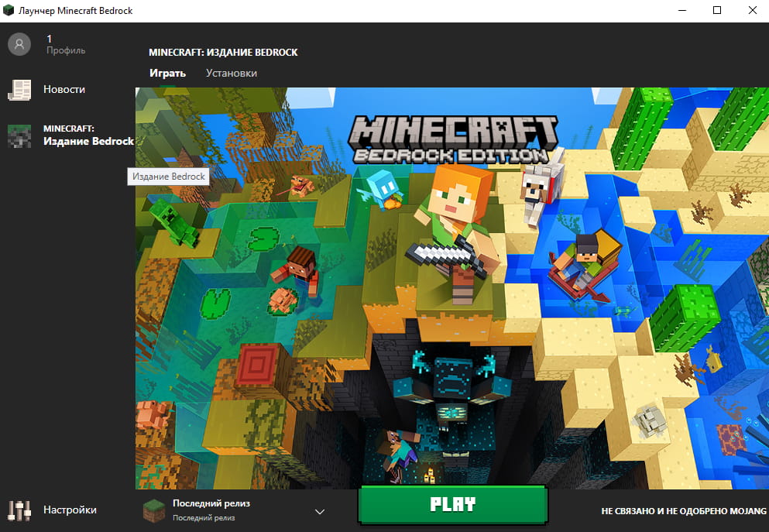The height and width of the screenshot is (532, 769).
Task: Switch to the Играть tab
Action: 167,73
